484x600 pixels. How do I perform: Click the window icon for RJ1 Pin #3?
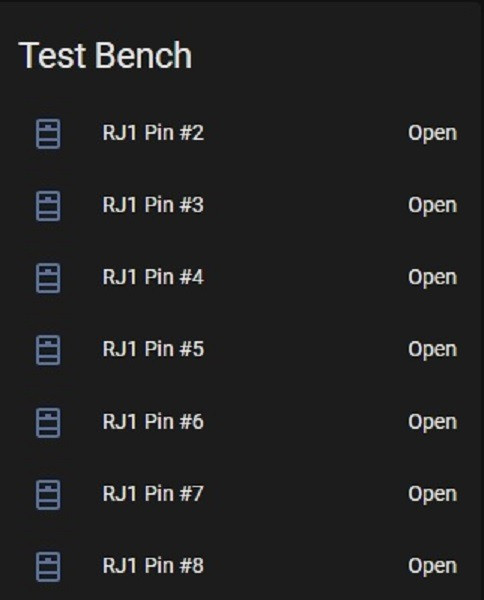click(x=48, y=206)
